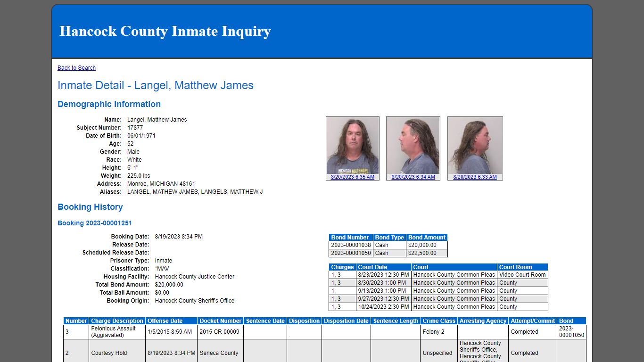Click the address Monroe, MICHIGAN 48161

pyautogui.click(x=161, y=184)
